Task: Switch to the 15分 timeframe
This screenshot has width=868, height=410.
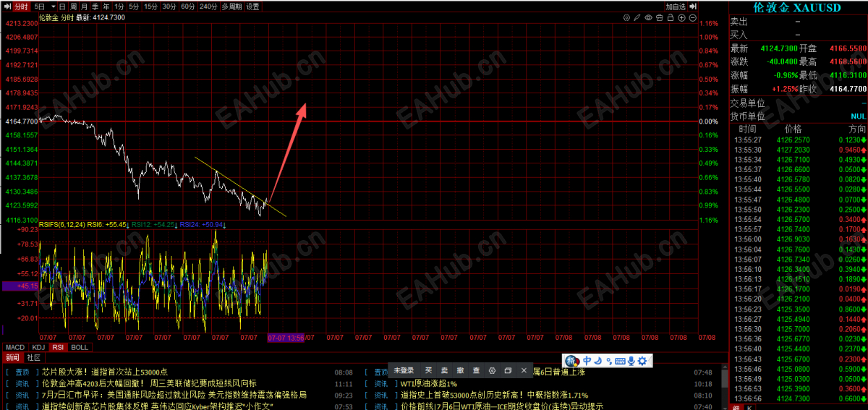Action: click(150, 7)
